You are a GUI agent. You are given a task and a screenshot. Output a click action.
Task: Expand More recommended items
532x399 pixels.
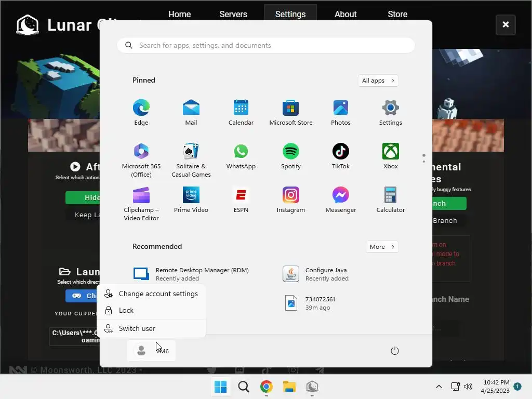pyautogui.click(x=382, y=247)
